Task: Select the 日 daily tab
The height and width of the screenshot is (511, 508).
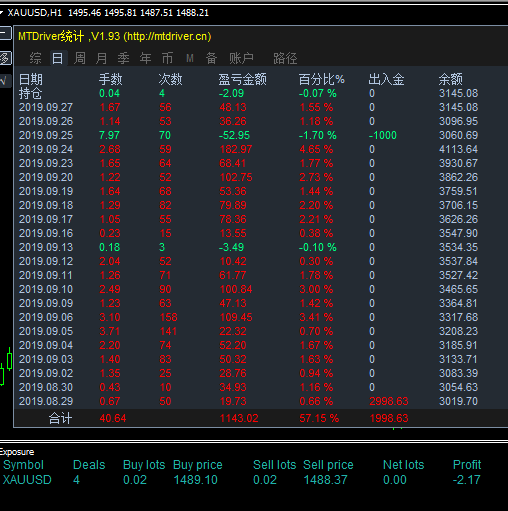Action: click(x=57, y=58)
